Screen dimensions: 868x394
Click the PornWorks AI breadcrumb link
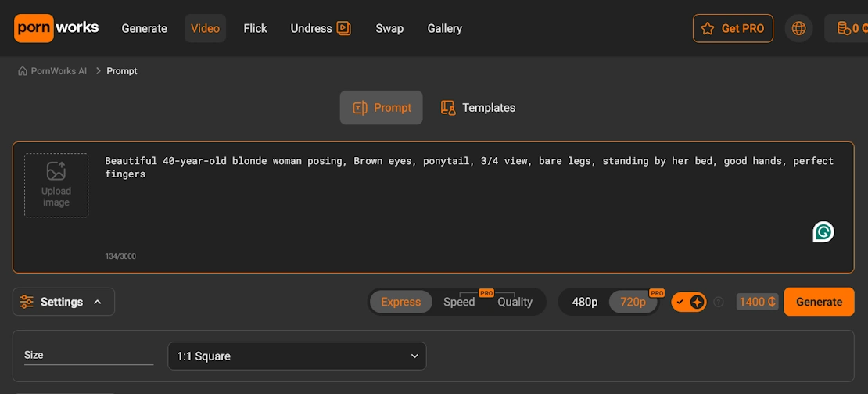point(59,71)
